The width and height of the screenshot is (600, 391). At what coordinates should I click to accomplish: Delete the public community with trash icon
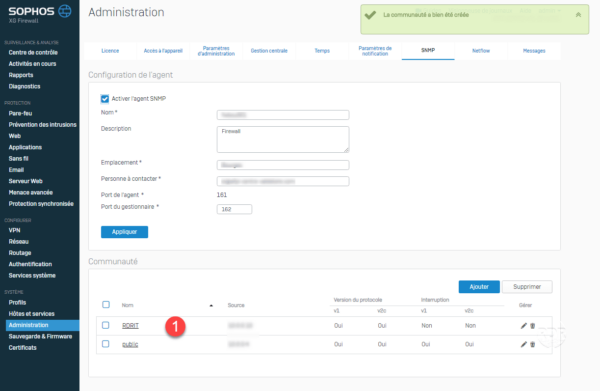[x=532, y=344]
